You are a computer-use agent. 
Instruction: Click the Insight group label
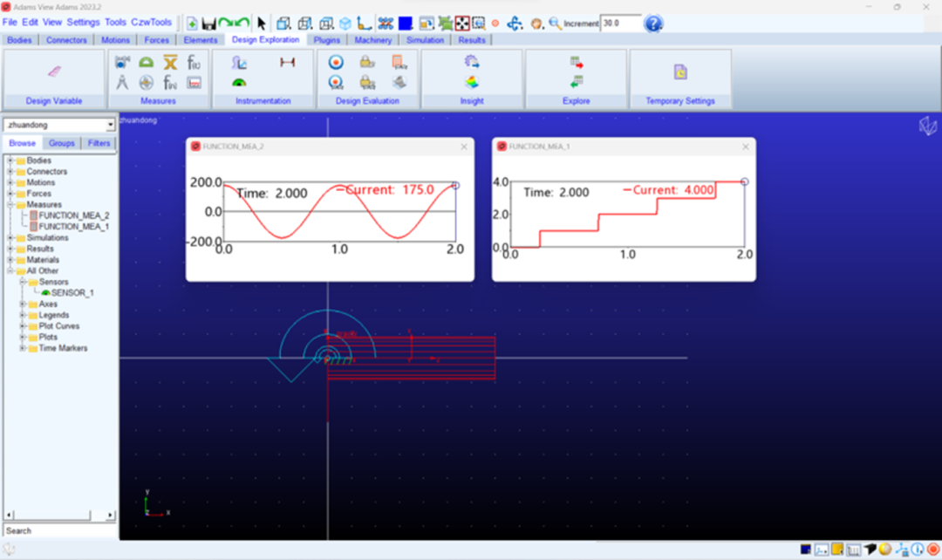[x=472, y=101]
